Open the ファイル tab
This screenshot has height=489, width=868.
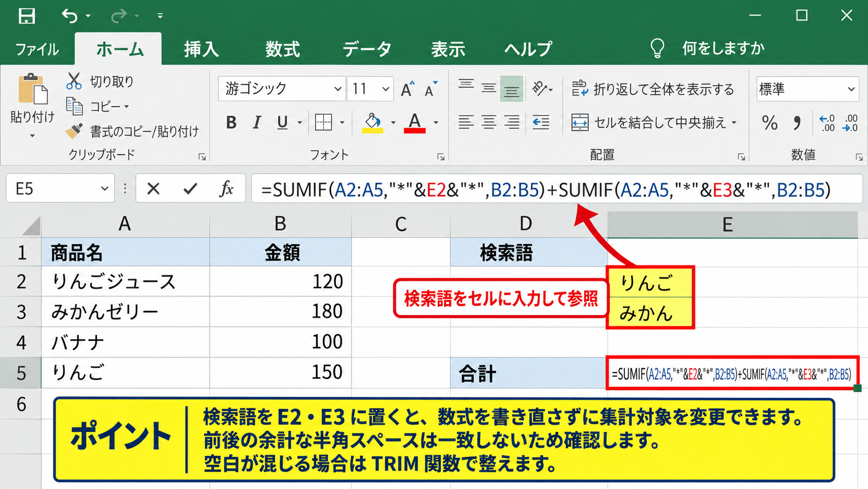click(37, 49)
